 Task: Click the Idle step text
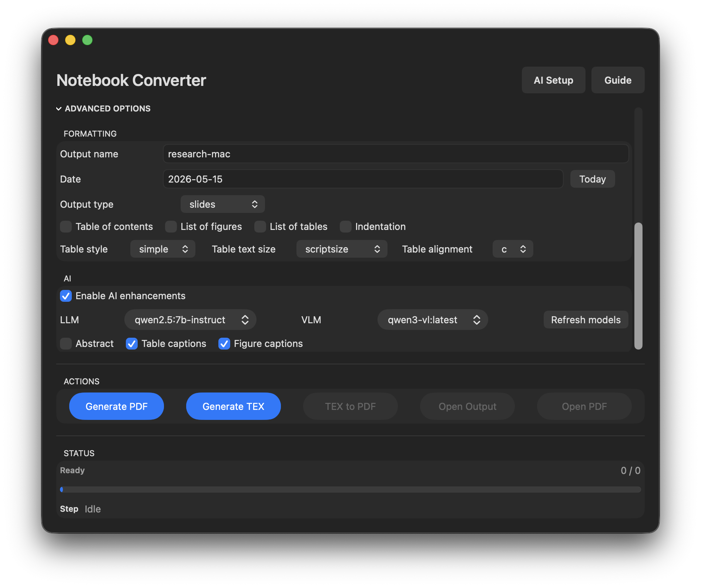click(93, 509)
